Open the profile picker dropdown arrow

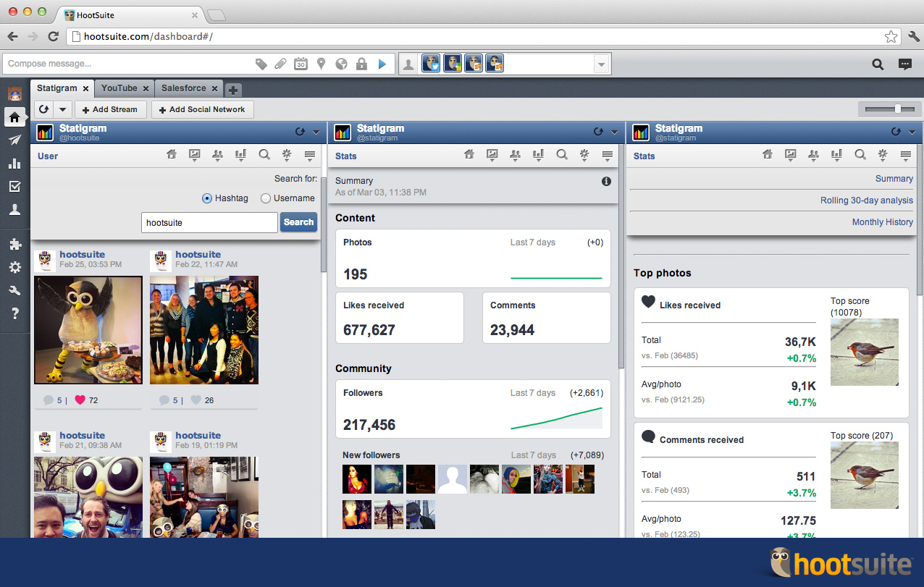600,64
